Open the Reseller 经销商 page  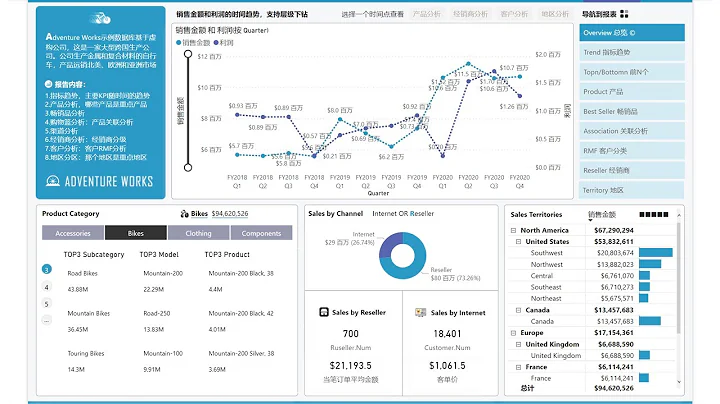pos(632,170)
